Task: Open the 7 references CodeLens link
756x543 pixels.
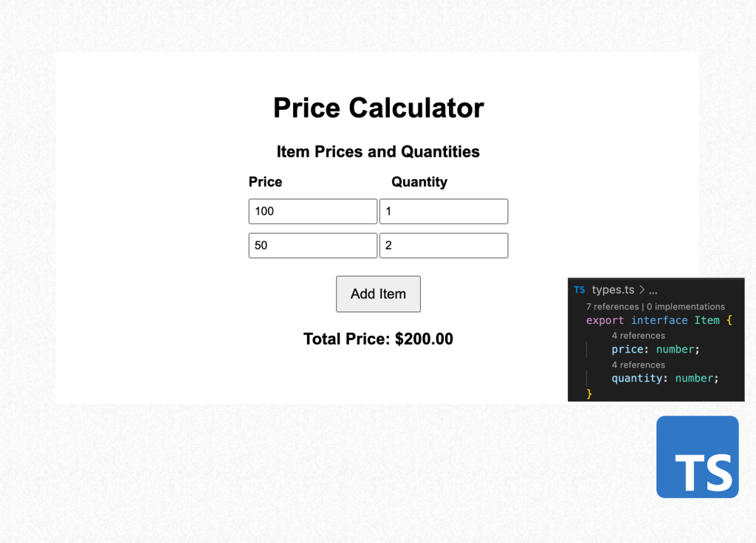Action: coord(613,306)
